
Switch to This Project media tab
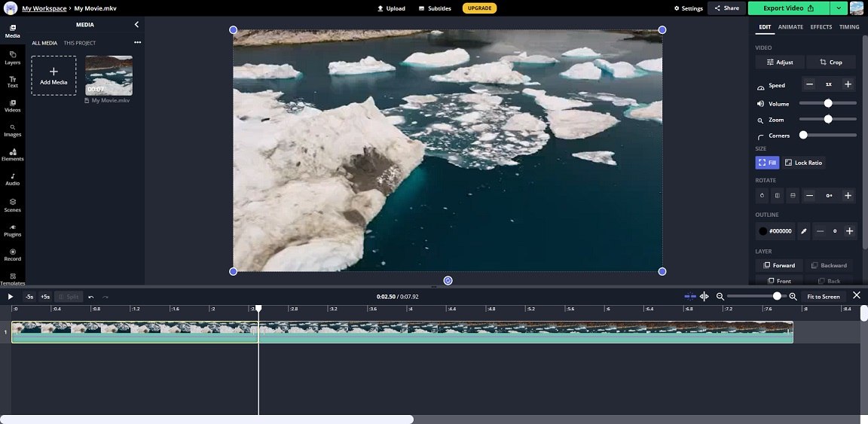click(80, 43)
